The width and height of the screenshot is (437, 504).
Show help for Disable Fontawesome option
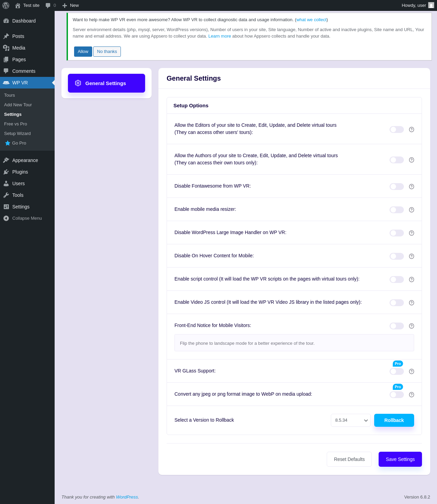point(411,187)
